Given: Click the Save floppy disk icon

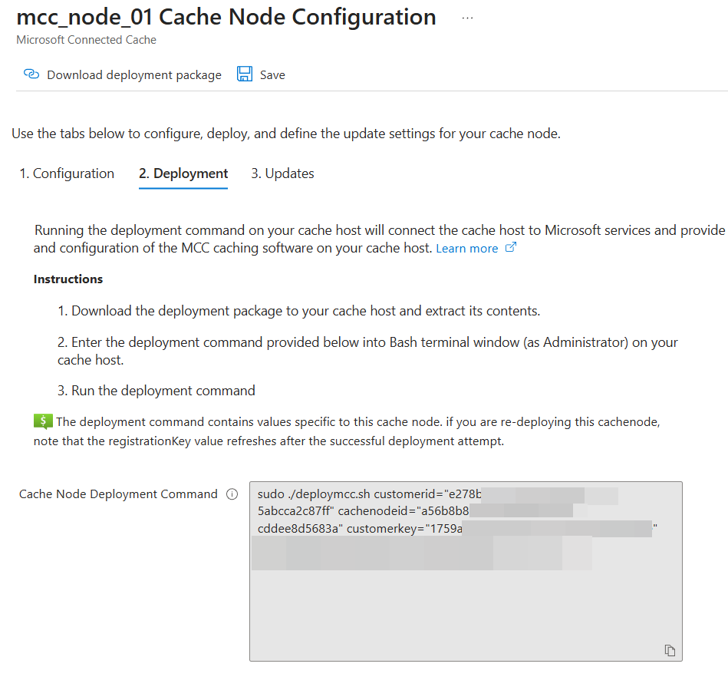Looking at the screenshot, I should [x=244, y=74].
